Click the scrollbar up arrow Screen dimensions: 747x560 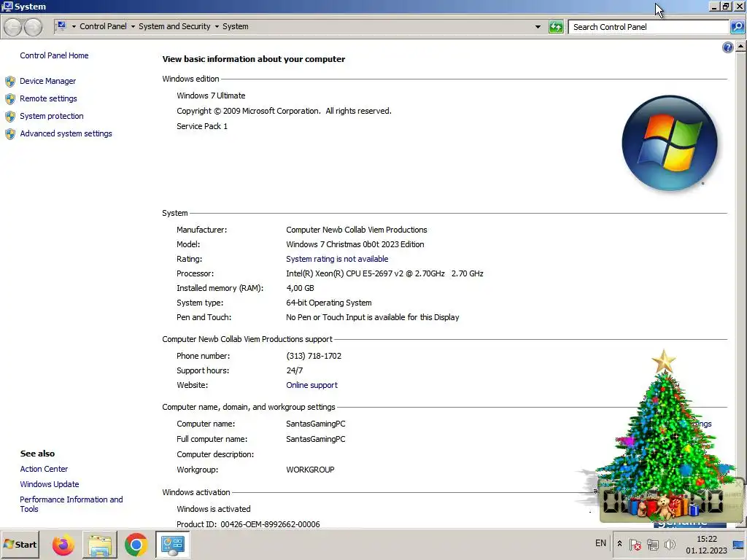tap(741, 46)
